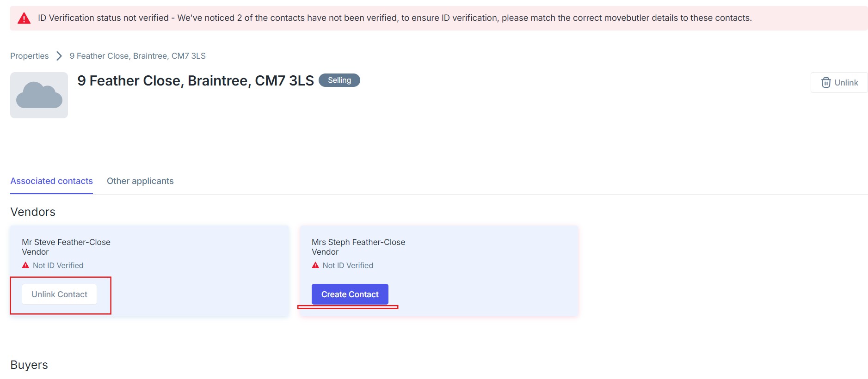The width and height of the screenshot is (868, 379).
Task: Click the trash icon in Unlink button
Action: pyautogui.click(x=825, y=83)
